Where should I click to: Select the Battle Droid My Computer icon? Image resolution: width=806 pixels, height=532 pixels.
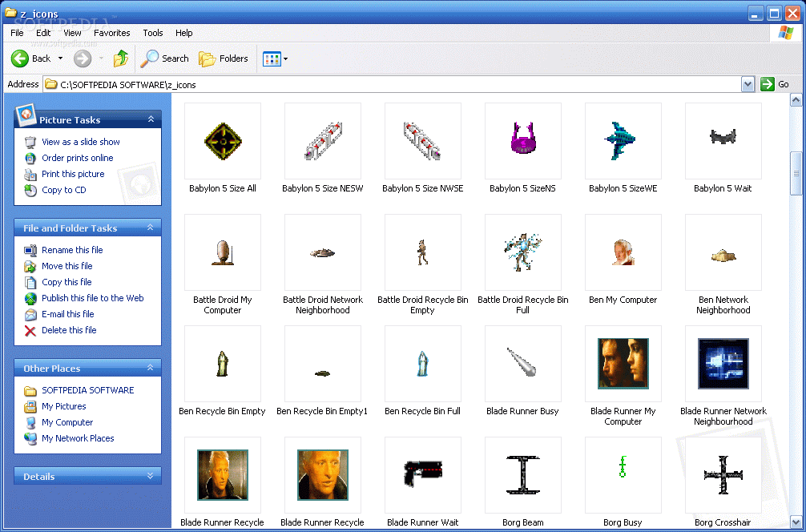(222, 252)
